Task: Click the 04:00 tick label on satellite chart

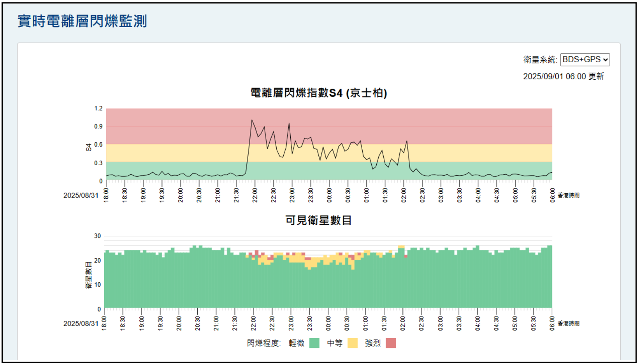Action: 477,324
